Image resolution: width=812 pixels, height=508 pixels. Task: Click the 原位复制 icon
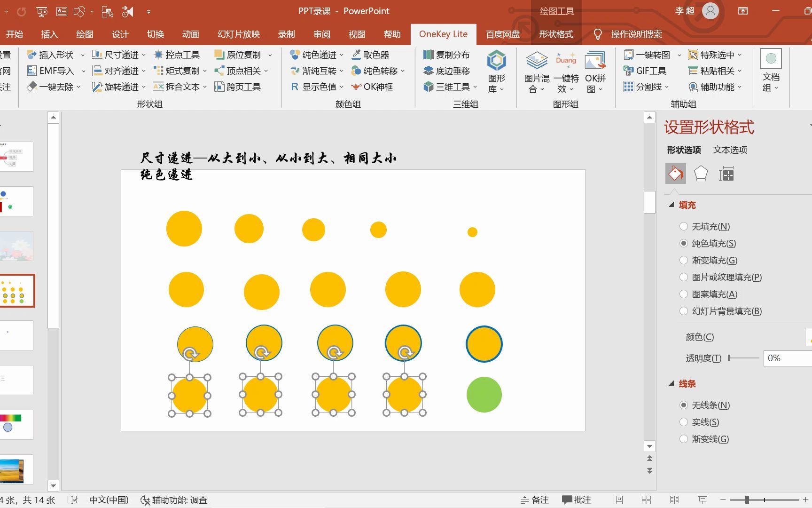219,55
